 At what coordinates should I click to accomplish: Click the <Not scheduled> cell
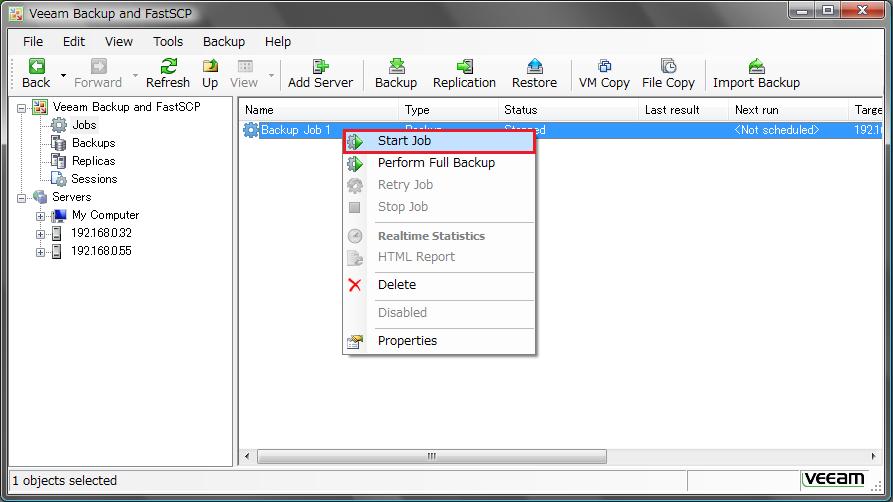coord(777,130)
